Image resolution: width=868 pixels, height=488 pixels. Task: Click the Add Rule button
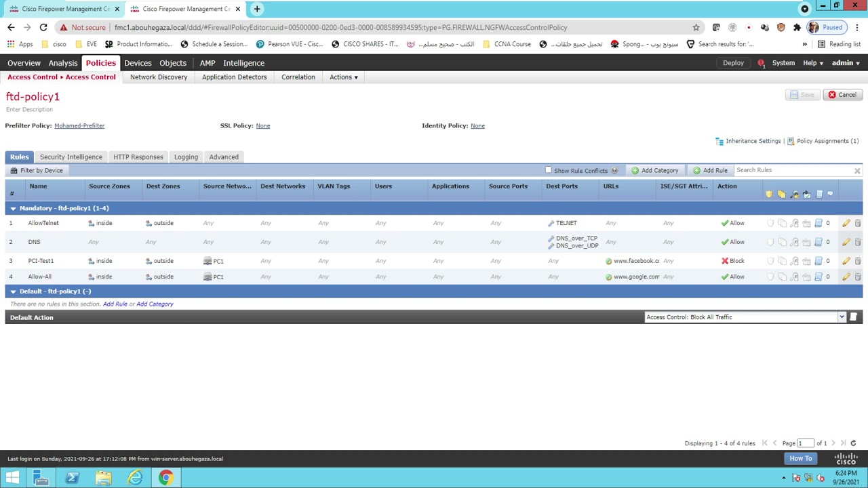[710, 171]
